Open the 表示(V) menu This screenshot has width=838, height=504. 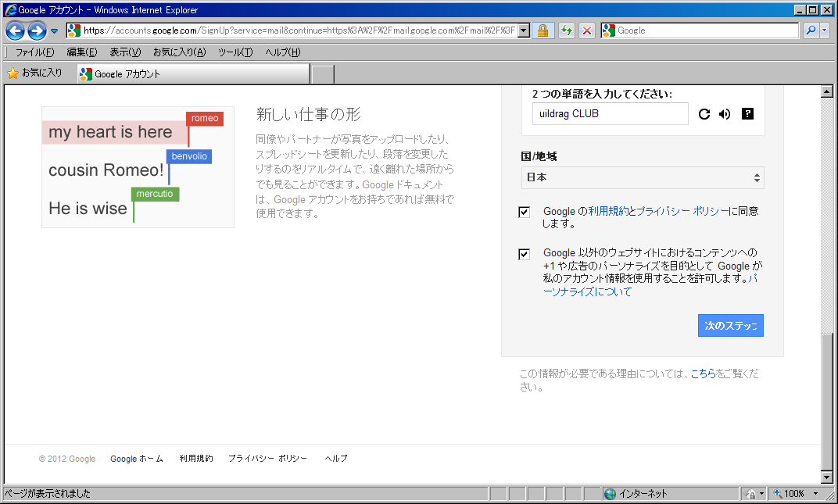125,52
